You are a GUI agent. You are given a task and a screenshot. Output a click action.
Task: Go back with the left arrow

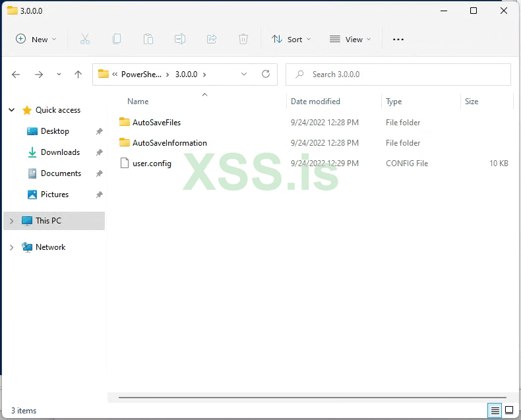(16, 75)
